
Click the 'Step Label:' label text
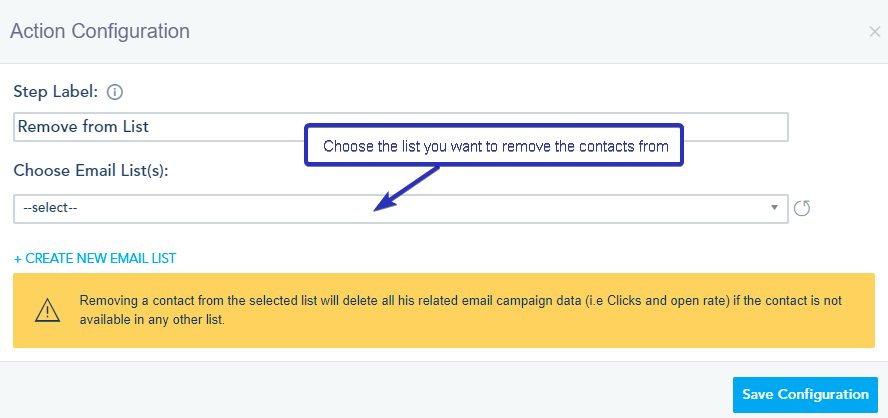point(55,92)
